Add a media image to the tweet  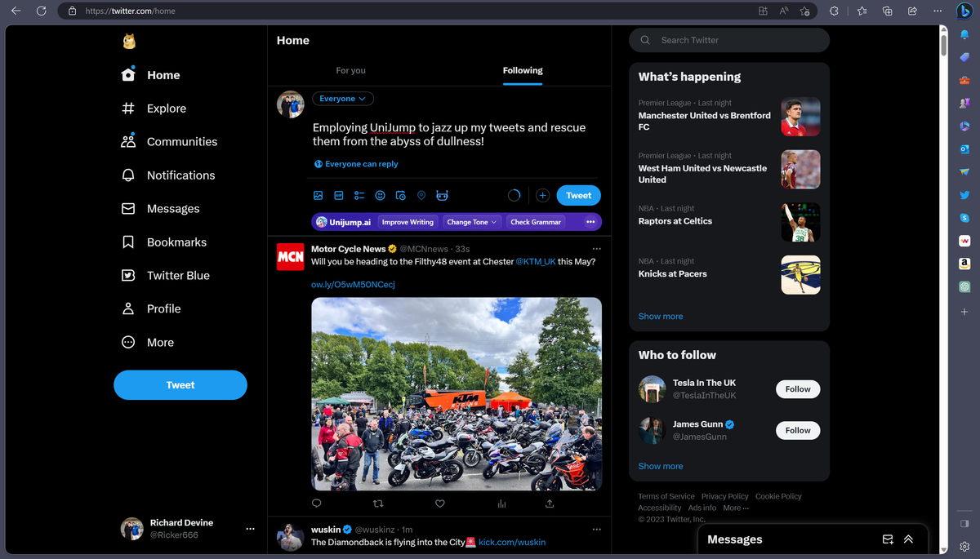[x=318, y=196]
